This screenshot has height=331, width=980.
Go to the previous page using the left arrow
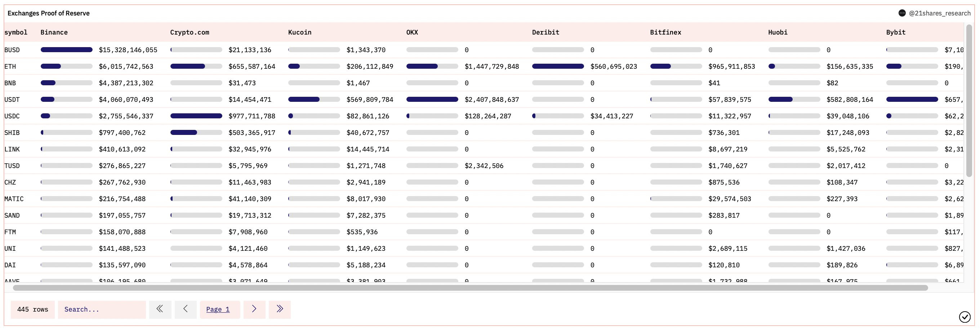pos(186,309)
